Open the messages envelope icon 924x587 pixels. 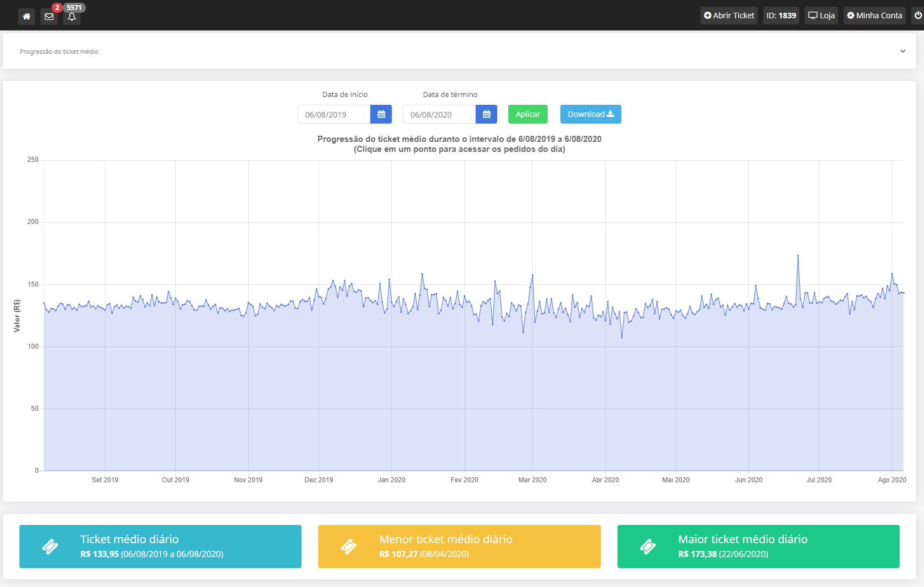(49, 16)
